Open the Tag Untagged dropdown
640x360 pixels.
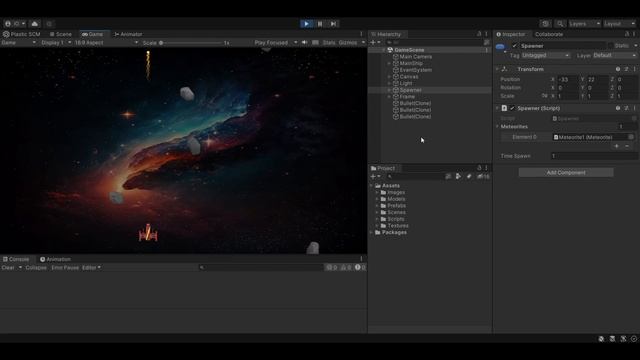point(545,55)
